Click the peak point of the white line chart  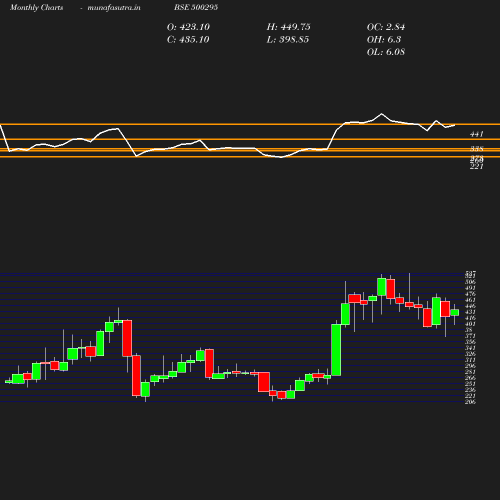[382, 114]
